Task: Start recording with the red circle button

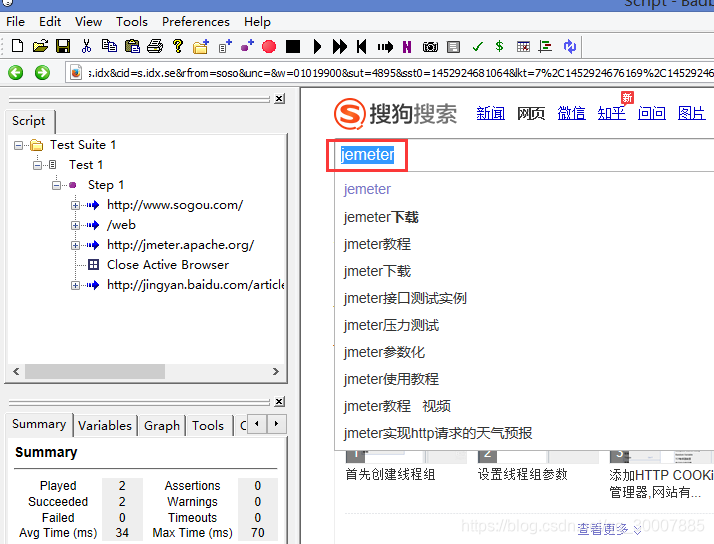Action: (x=269, y=46)
